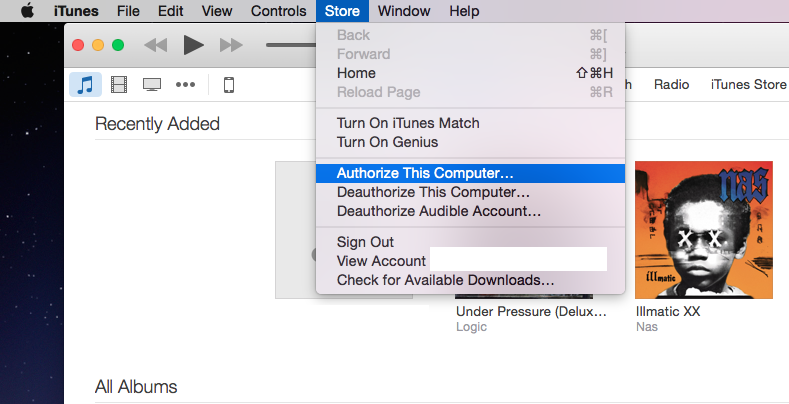Turn On Genius
The height and width of the screenshot is (404, 789).
[x=387, y=142]
